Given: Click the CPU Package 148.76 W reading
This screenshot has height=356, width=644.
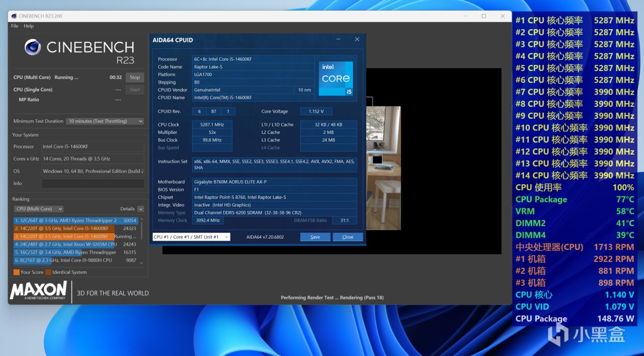Looking at the screenshot, I should point(575,319).
